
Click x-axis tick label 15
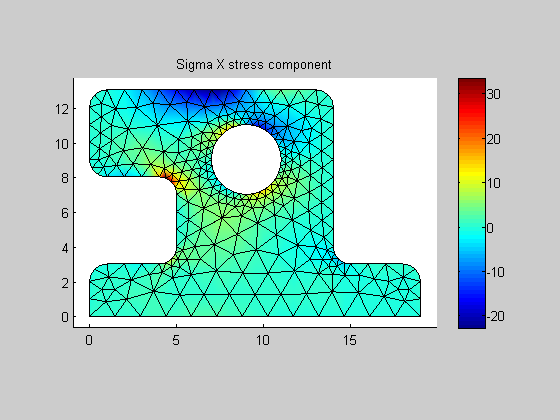350,340
